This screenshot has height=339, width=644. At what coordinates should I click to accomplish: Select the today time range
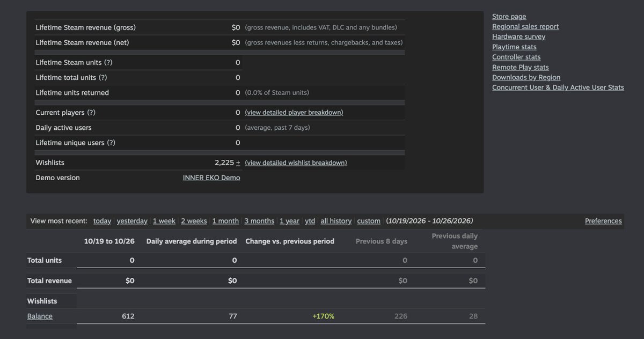point(102,221)
